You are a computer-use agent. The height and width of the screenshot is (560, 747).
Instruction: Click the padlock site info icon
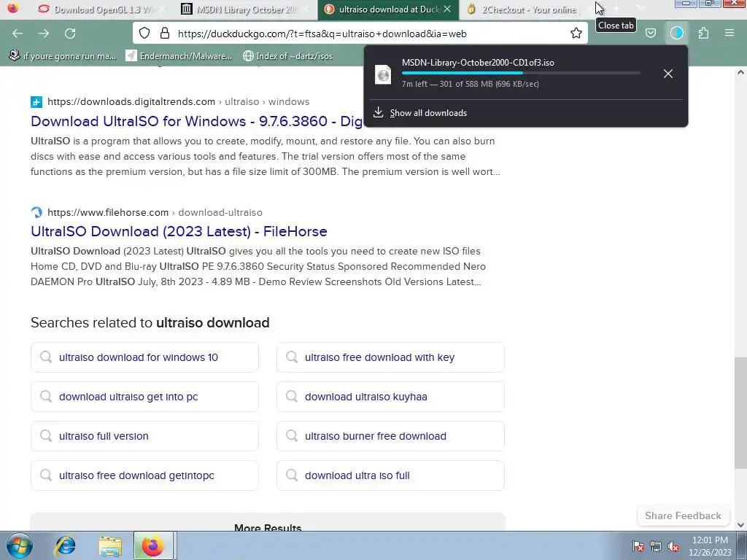165,34
